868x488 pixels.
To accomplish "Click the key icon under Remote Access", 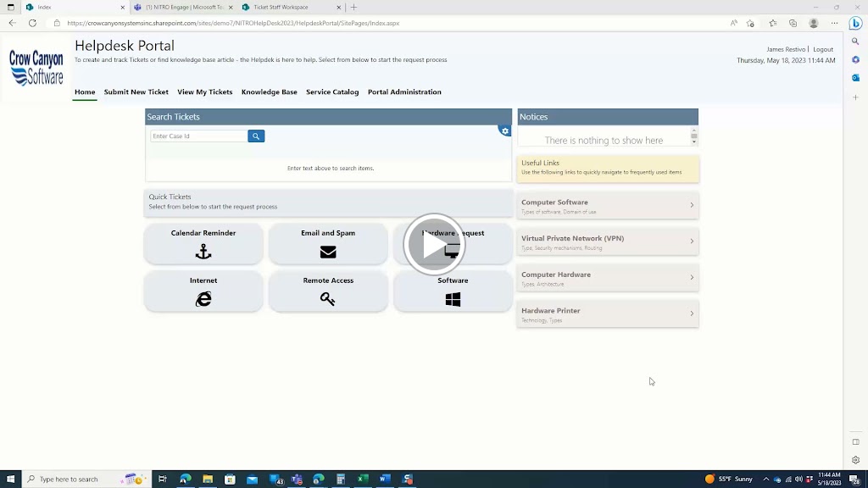I will [x=328, y=299].
